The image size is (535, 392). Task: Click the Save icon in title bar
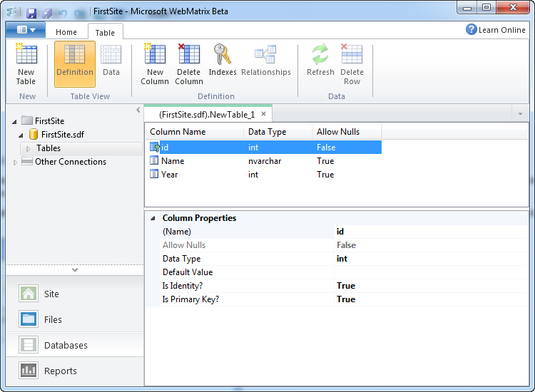31,14
